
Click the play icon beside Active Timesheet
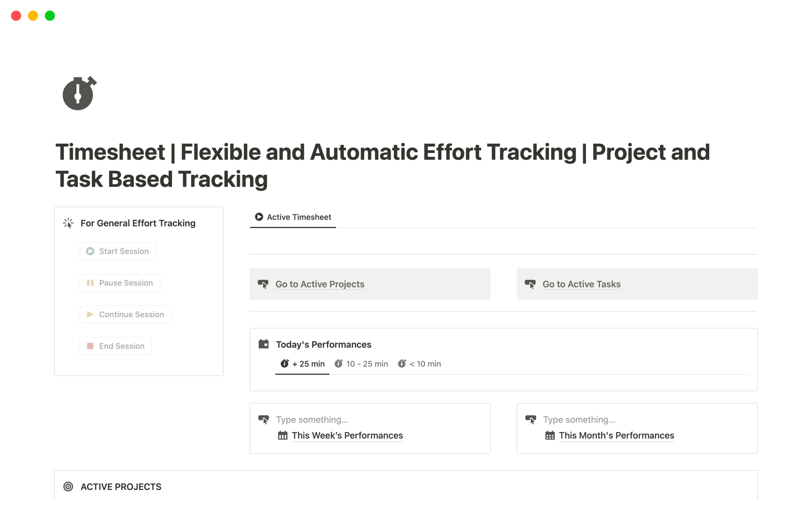[259, 217]
